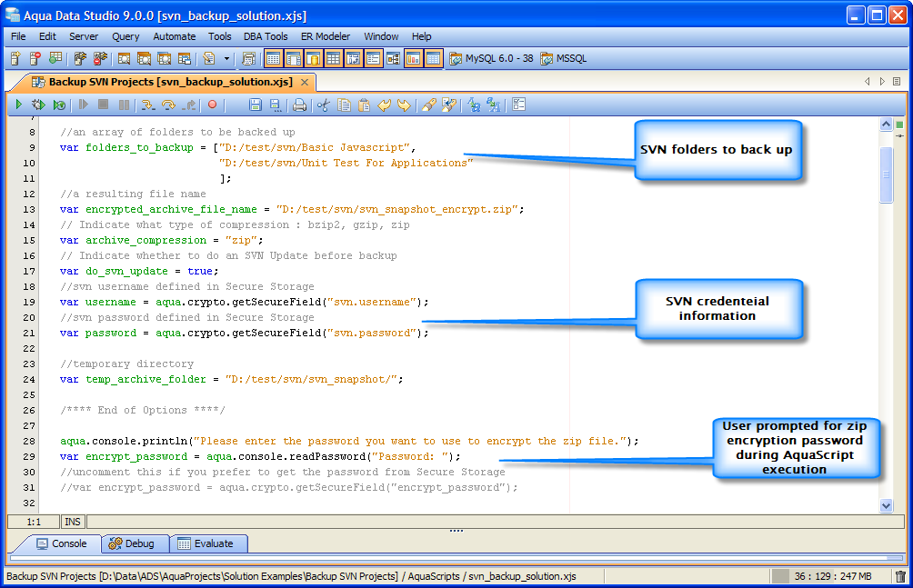The width and height of the screenshot is (913, 588).
Task: Close the Backup SVN Projects tab
Action: [x=304, y=82]
